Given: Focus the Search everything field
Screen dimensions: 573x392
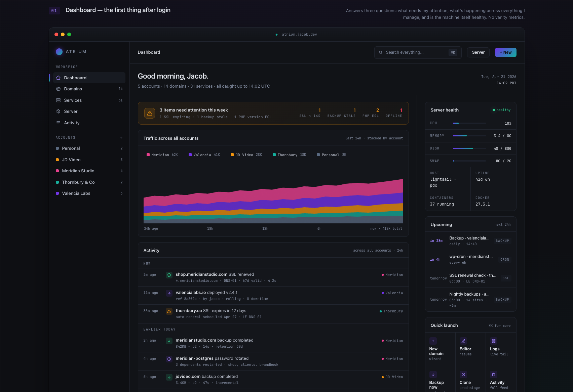Looking at the screenshot, I should [x=418, y=52].
